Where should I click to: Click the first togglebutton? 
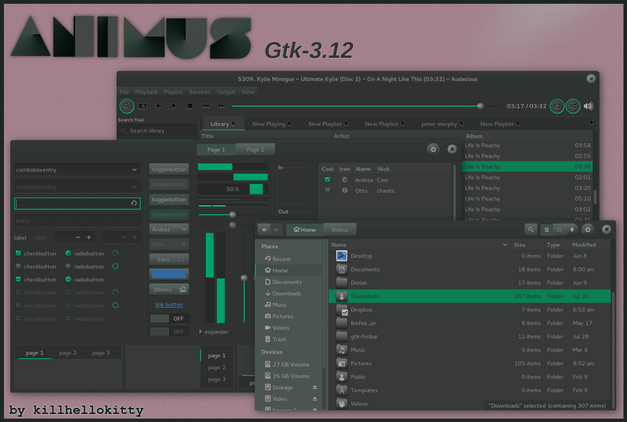coord(169,169)
